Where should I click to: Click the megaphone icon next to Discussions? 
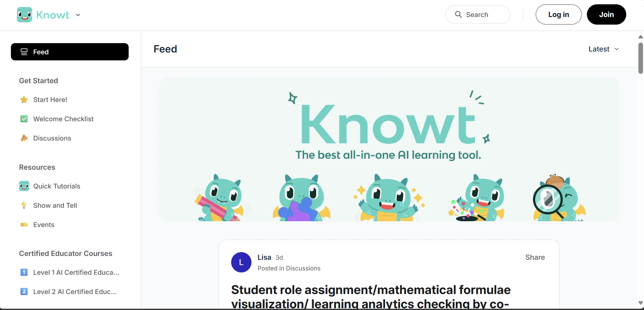click(24, 138)
